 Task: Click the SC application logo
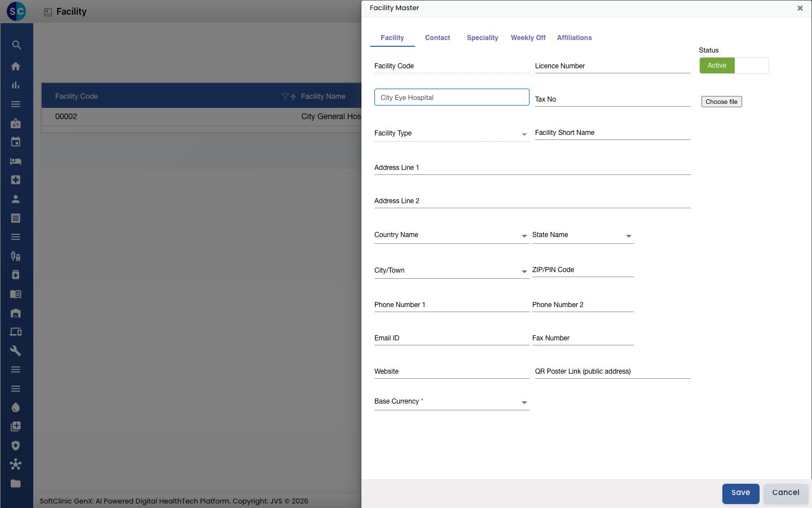(x=16, y=11)
